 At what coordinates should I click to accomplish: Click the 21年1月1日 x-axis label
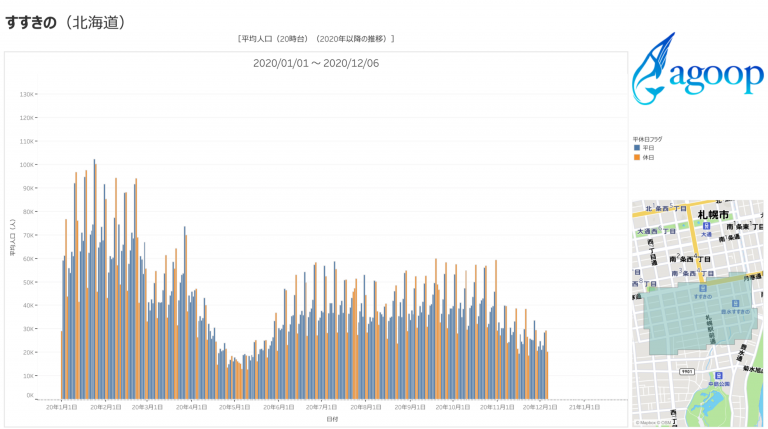pos(584,407)
